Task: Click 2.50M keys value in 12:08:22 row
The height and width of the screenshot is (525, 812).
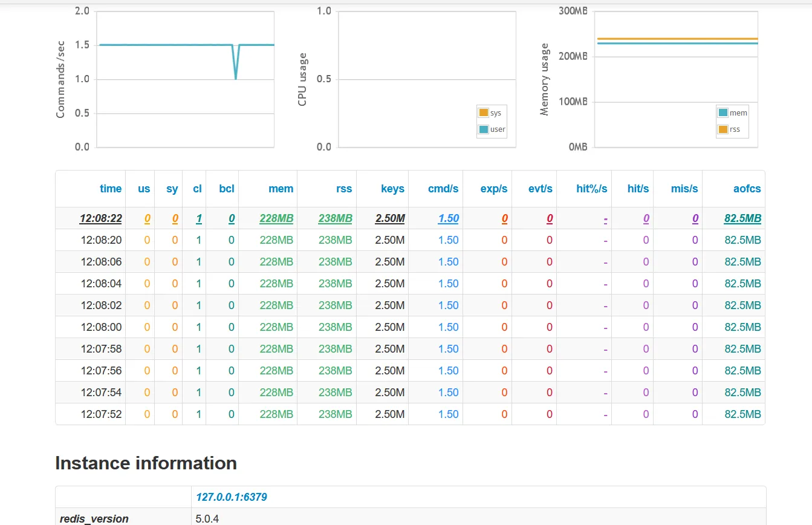Action: click(x=390, y=218)
